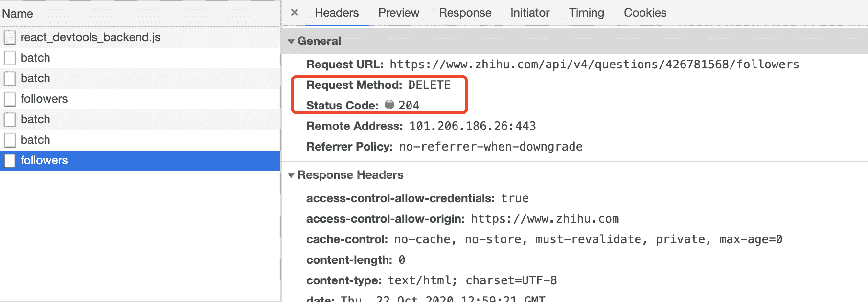Image resolution: width=868 pixels, height=302 pixels.
Task: Open the unselected followers request
Action: coord(44,99)
